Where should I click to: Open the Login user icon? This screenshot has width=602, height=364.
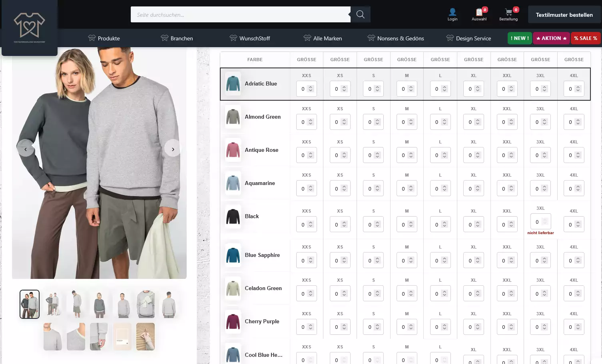(x=452, y=12)
